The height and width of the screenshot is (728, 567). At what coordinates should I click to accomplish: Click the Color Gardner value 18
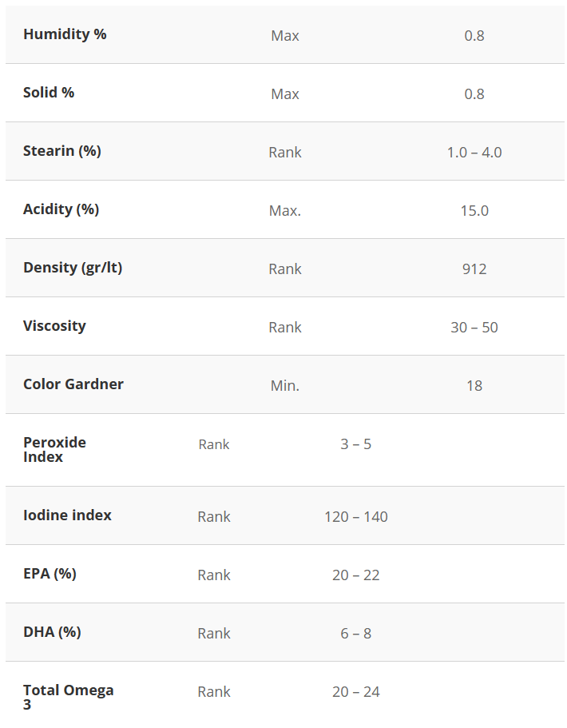[474, 386]
